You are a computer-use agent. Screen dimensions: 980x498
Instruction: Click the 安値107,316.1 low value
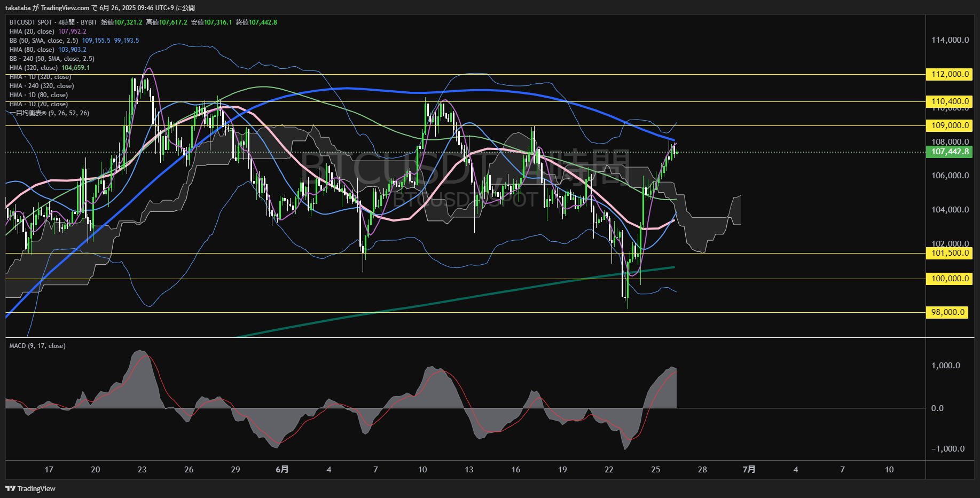pos(211,22)
